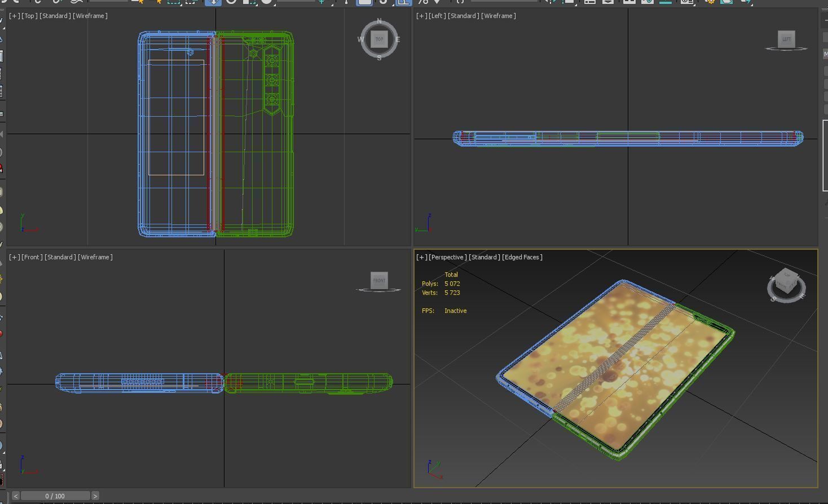Viewport: 828px width, 504px height.
Task: Click the TOP face of the ViewCube
Action: click(379, 39)
